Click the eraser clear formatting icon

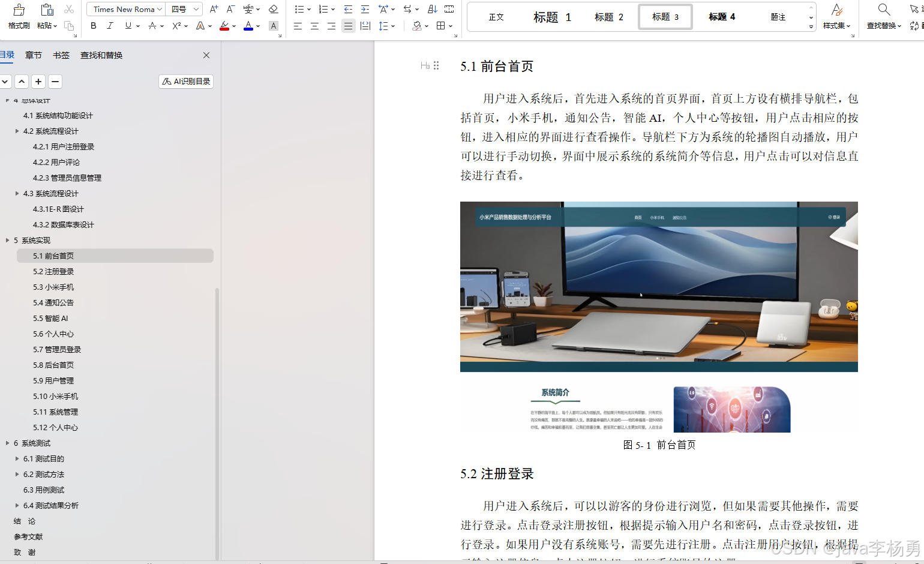273,9
